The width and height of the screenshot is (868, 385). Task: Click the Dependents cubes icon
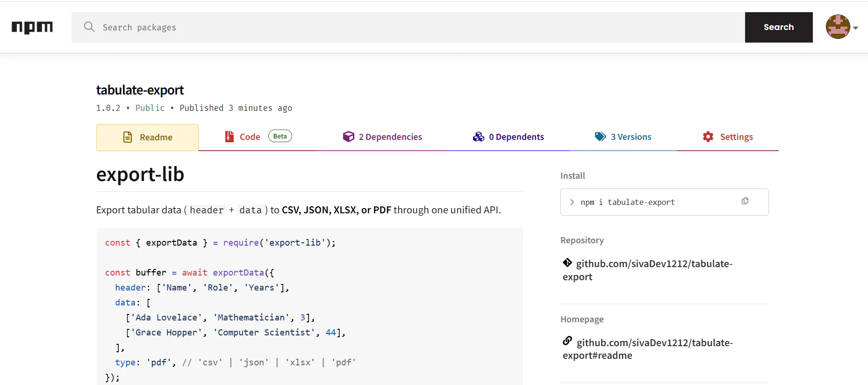click(479, 137)
